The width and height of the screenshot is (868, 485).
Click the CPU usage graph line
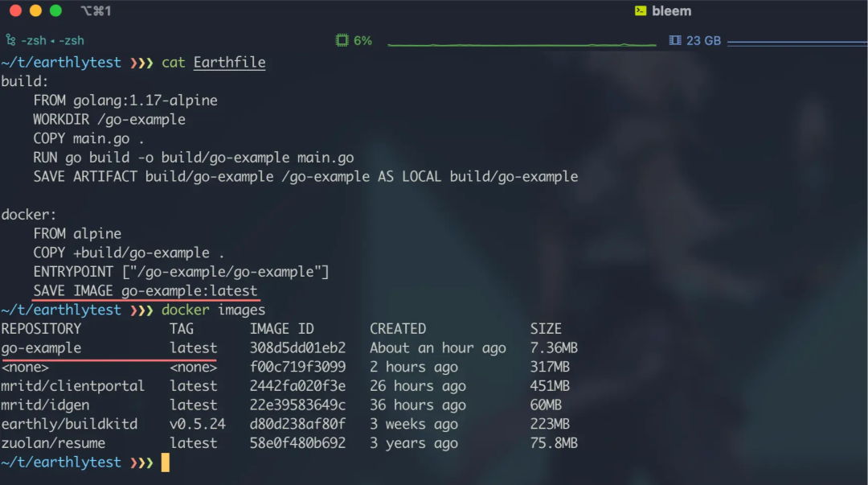click(522, 44)
